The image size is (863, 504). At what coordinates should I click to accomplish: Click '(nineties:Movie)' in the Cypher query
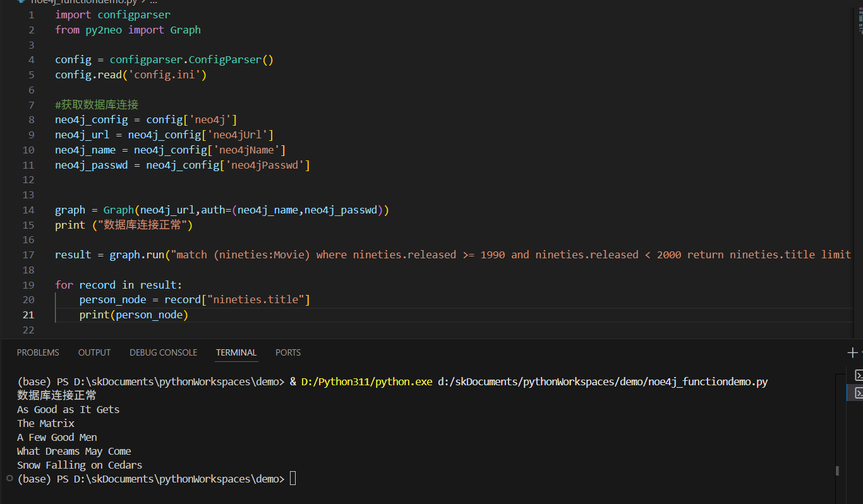(x=262, y=255)
